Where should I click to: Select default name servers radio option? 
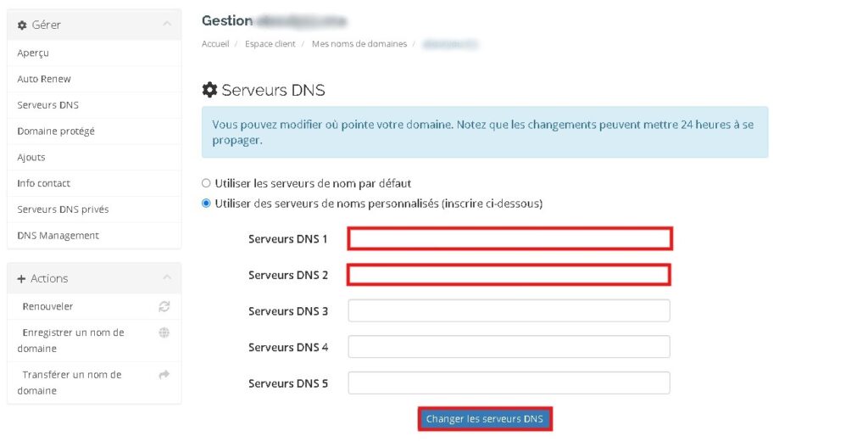[206, 183]
